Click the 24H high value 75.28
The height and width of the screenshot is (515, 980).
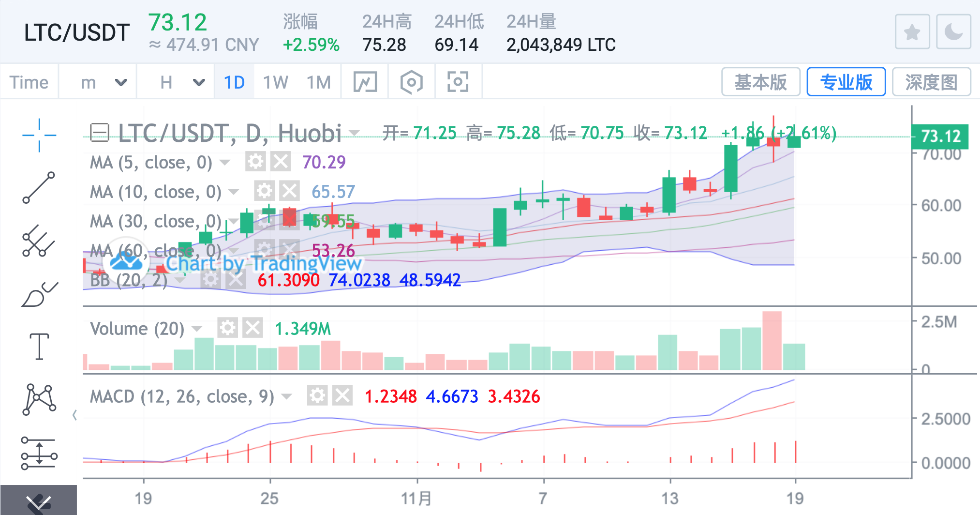(385, 45)
